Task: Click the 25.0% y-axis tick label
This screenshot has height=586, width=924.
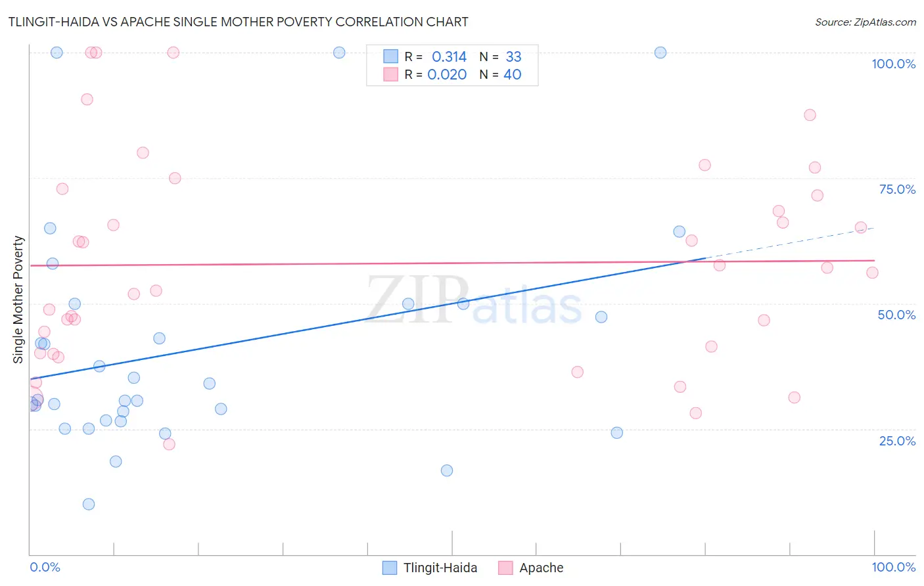Action: coord(897,441)
